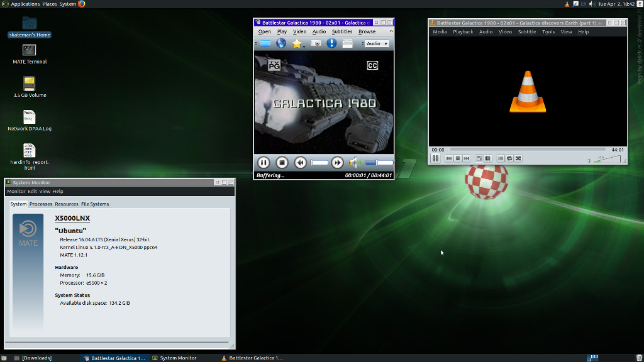The height and width of the screenshot is (362, 644).
Task: Click the globe Open URL icon in SMPlayer
Action: pos(281,43)
